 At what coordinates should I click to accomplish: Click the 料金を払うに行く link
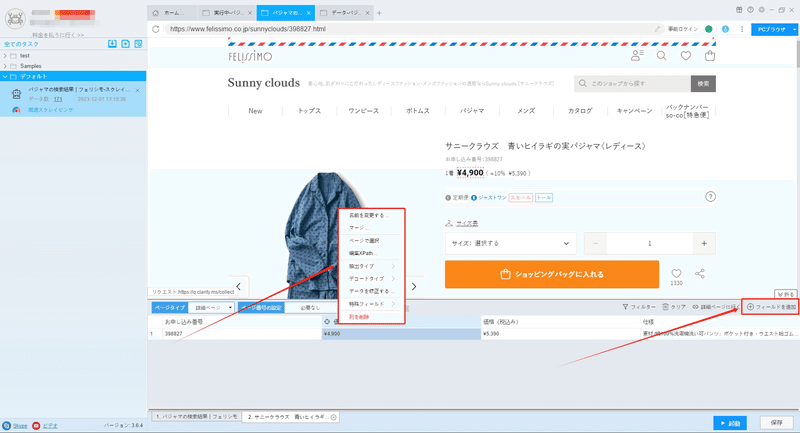tap(58, 35)
